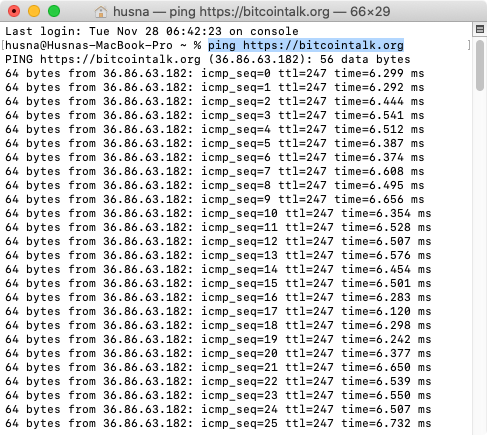Click the icmp_seq=20 text
The image size is (487, 435).
239,353
